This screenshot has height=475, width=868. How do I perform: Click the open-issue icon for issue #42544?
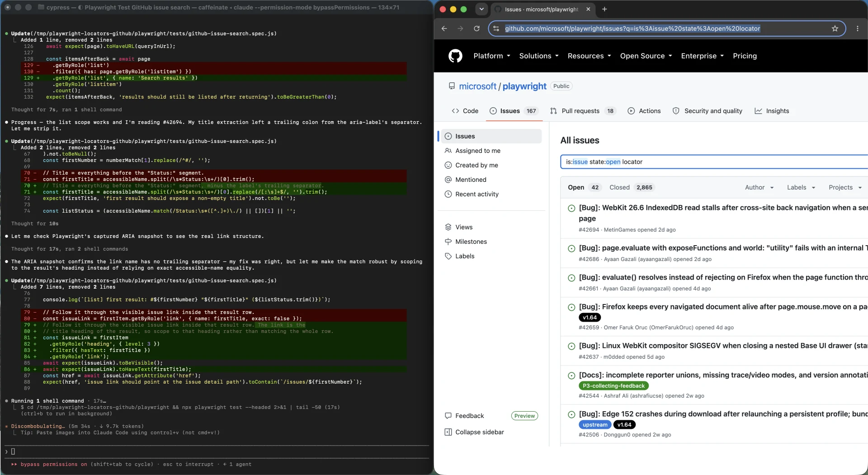[x=571, y=375]
